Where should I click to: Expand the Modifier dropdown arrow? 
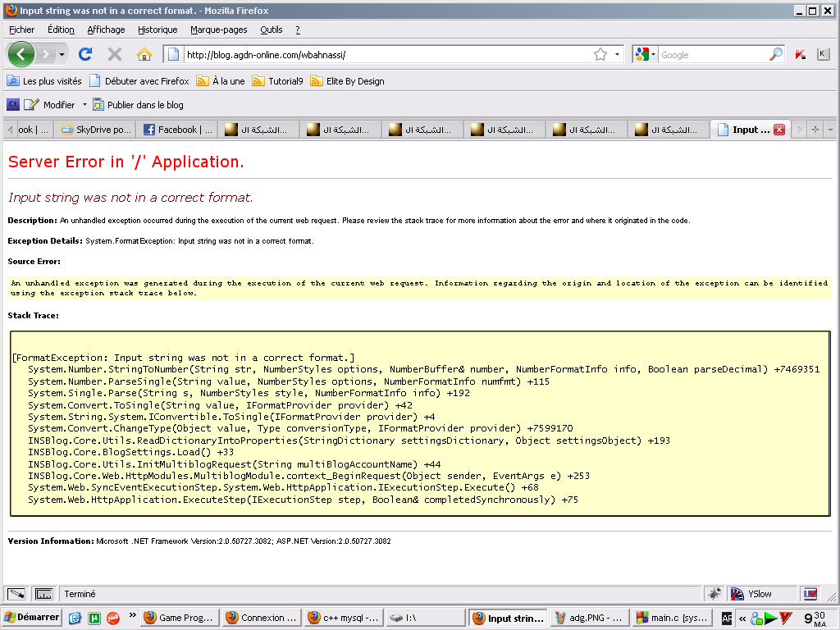84,104
